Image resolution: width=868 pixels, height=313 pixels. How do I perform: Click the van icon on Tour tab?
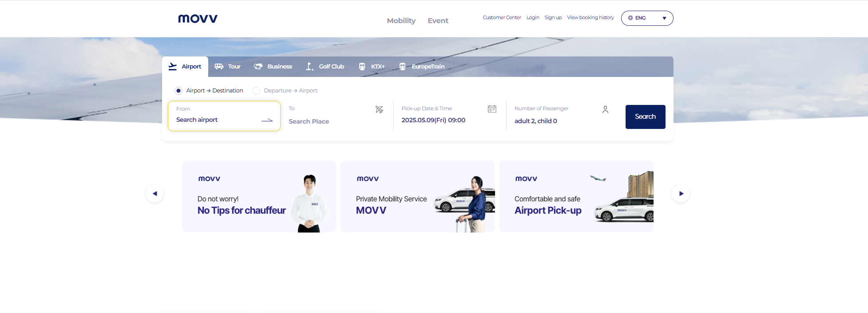(219, 66)
